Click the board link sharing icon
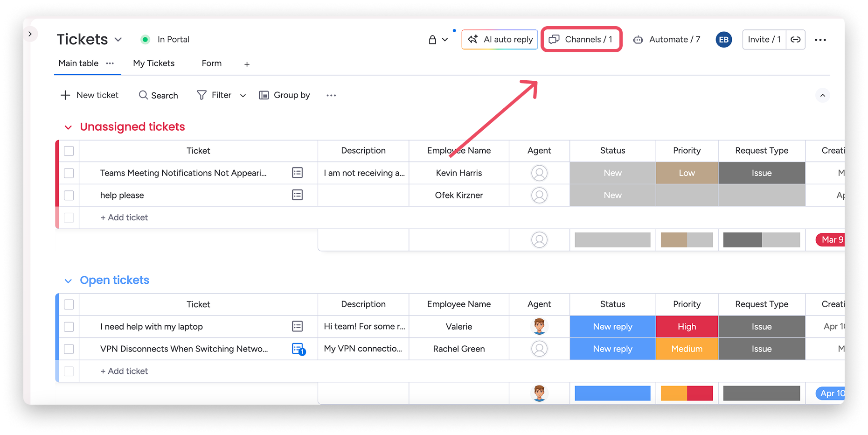Viewport: 868px width, 435px height. [x=795, y=39]
